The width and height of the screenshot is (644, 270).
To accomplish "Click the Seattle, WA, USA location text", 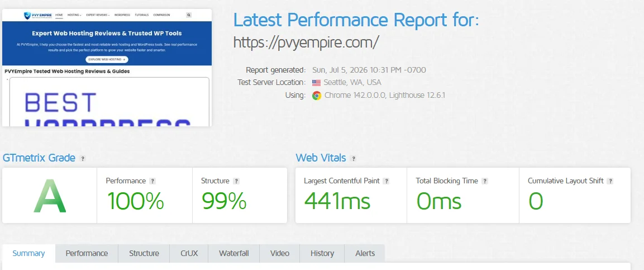I will [352, 83].
